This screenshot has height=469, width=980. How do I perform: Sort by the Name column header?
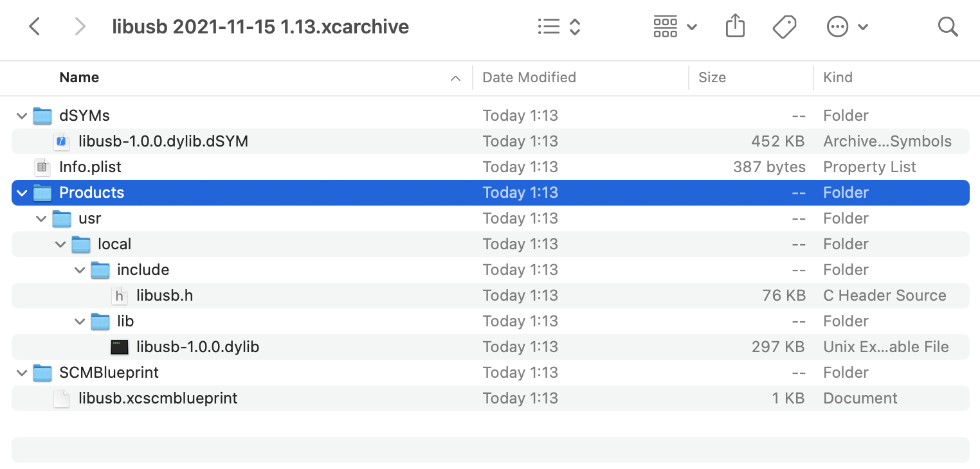coord(79,78)
